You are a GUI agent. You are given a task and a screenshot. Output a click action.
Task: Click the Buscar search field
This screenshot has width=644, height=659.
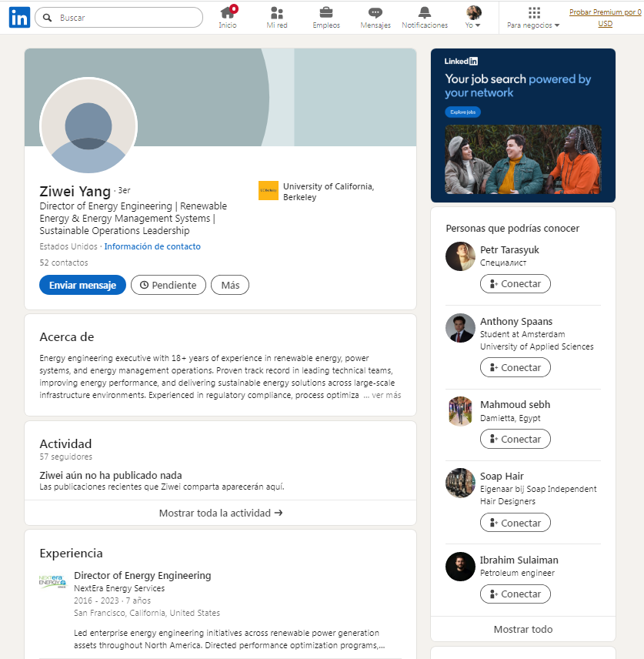tap(119, 18)
